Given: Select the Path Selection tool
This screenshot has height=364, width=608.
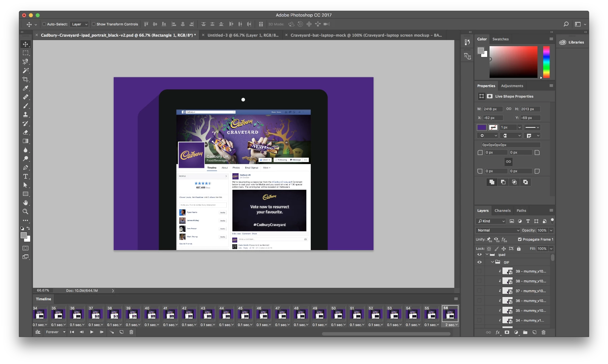Looking at the screenshot, I should (x=25, y=185).
